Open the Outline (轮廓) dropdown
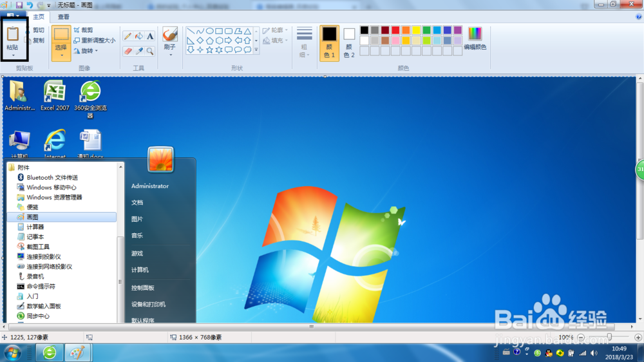This screenshot has height=362, width=644. point(275,30)
